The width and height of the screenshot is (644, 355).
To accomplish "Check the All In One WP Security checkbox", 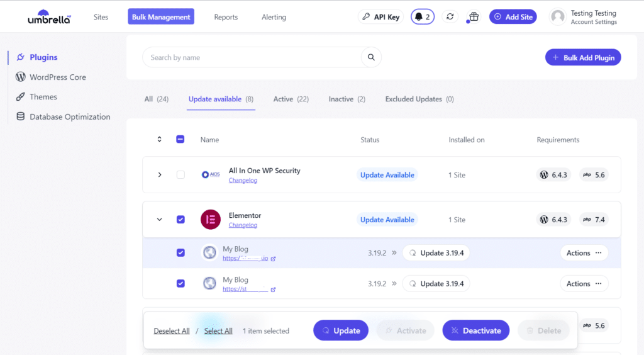I will [180, 174].
